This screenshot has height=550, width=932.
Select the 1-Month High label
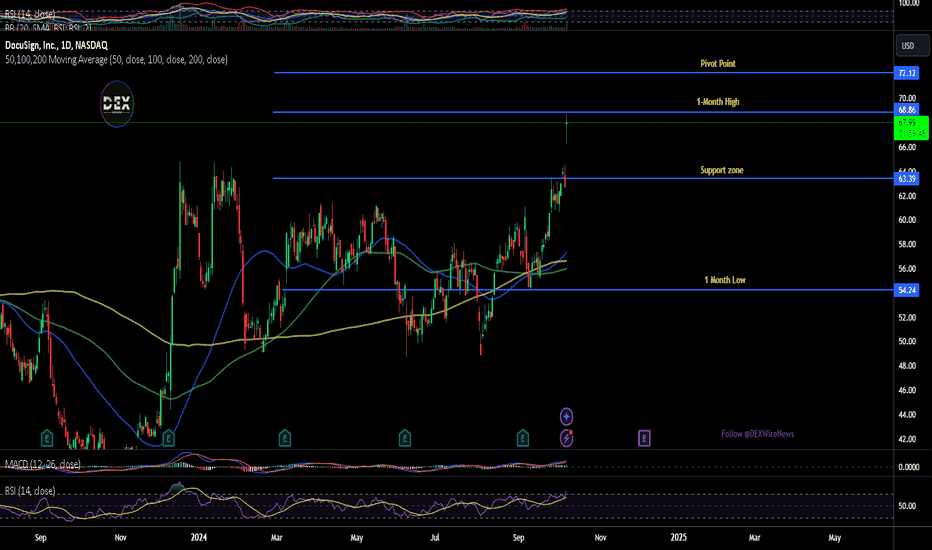[x=718, y=102]
